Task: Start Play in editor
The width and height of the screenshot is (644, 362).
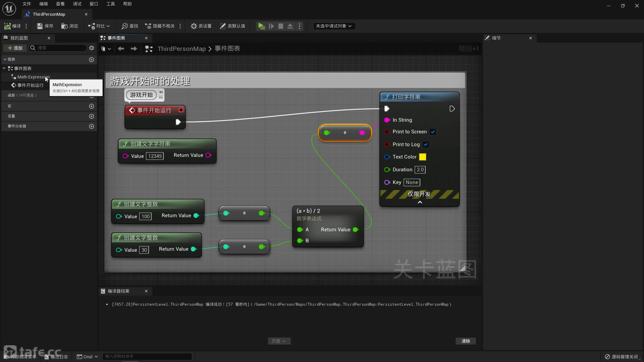Action: pyautogui.click(x=261, y=26)
